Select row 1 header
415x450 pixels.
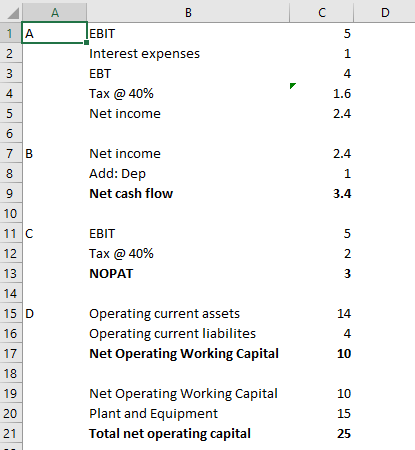11,33
